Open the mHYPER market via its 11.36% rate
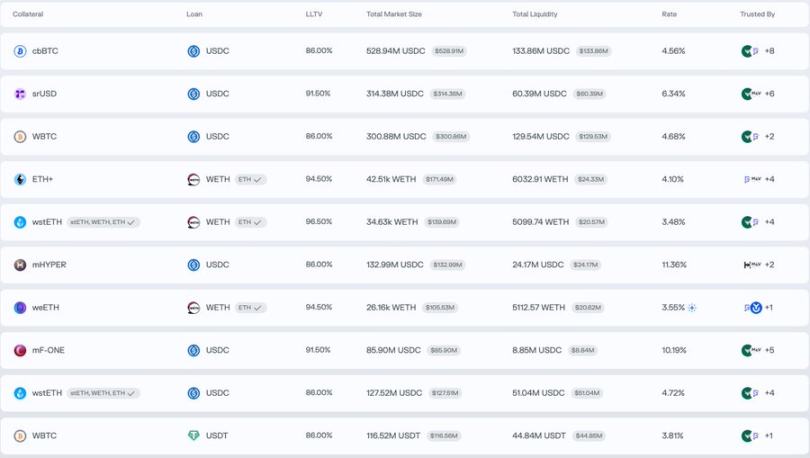This screenshot has width=810, height=458. tap(674, 265)
